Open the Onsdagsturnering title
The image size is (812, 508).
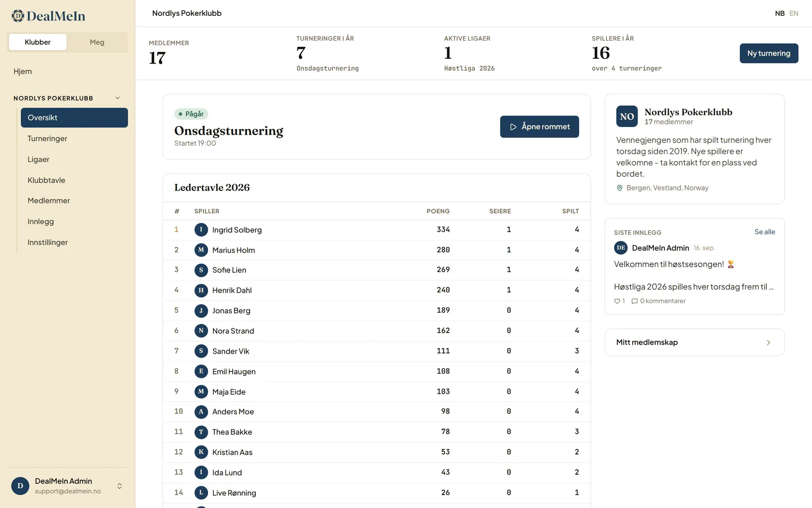tap(229, 131)
